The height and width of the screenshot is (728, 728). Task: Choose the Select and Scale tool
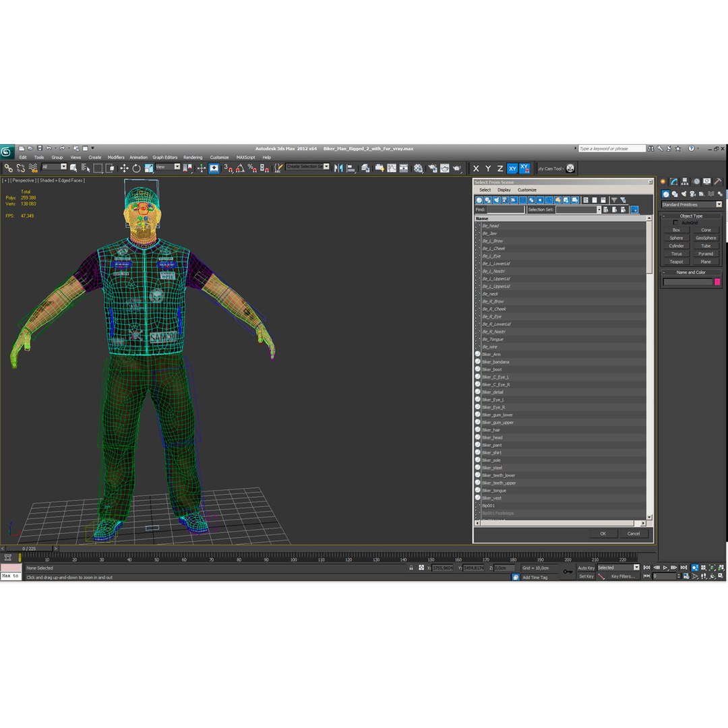coord(148,168)
